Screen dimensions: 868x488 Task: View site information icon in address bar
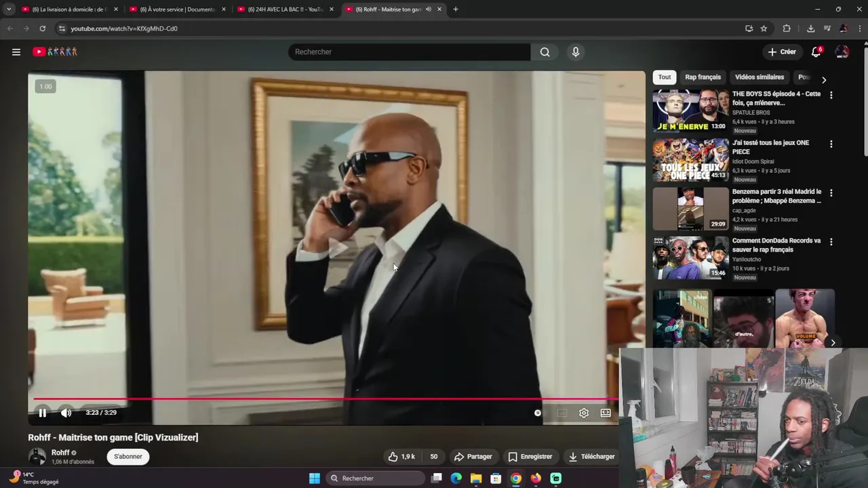tap(62, 28)
